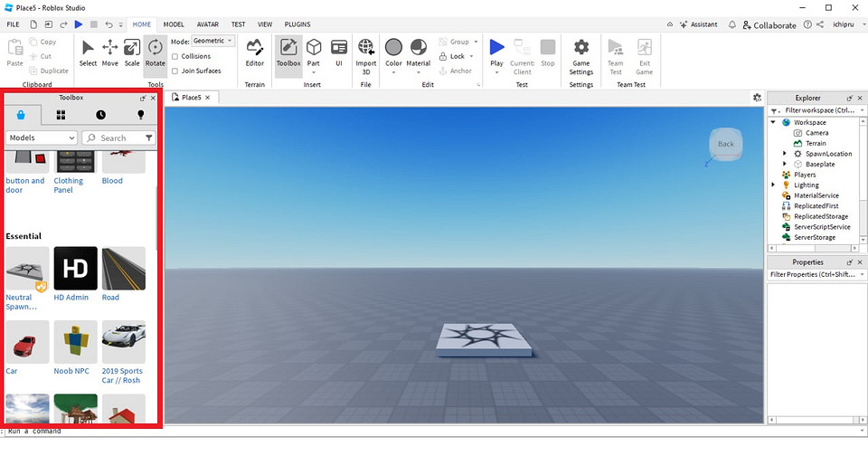868x456 pixels.
Task: Select the Rotate tool in ribbon
Action: [x=156, y=52]
